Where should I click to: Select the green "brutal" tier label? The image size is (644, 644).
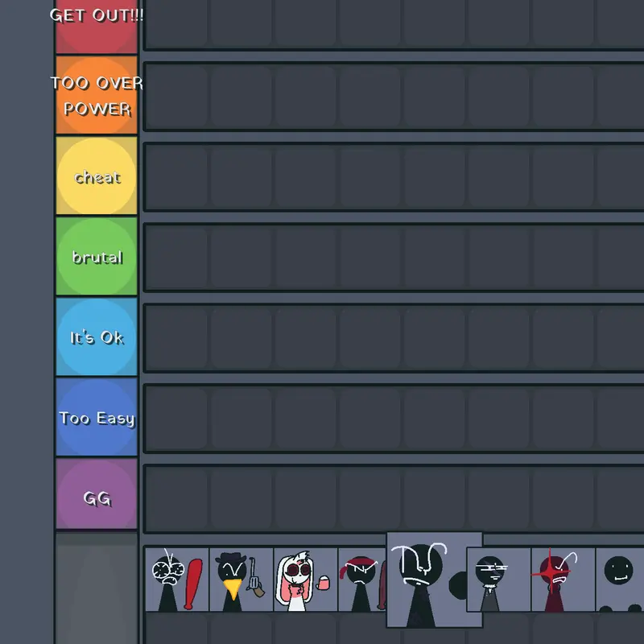tap(97, 256)
